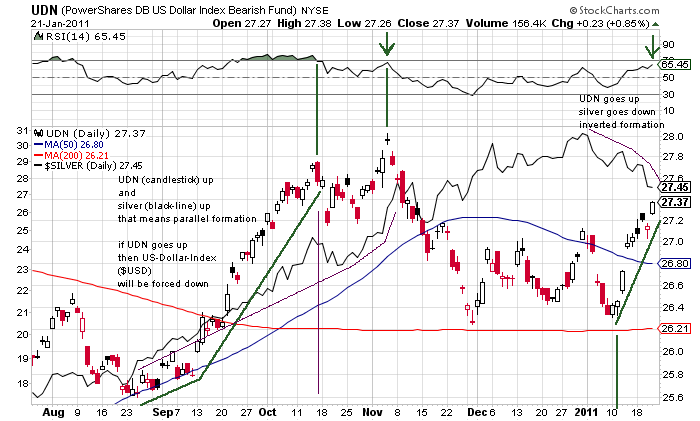
Task: Click the candlestick icon before UDN (Daily)
Action: pos(39,133)
